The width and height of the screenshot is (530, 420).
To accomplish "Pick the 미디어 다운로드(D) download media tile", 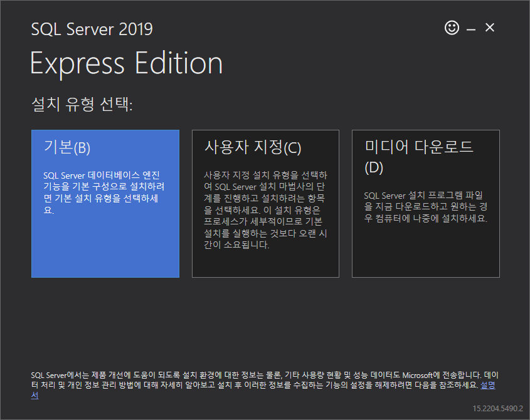I will tap(425, 204).
